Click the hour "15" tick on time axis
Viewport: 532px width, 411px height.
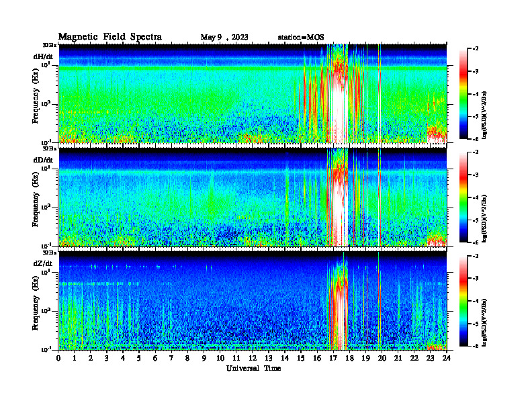[x=301, y=359]
